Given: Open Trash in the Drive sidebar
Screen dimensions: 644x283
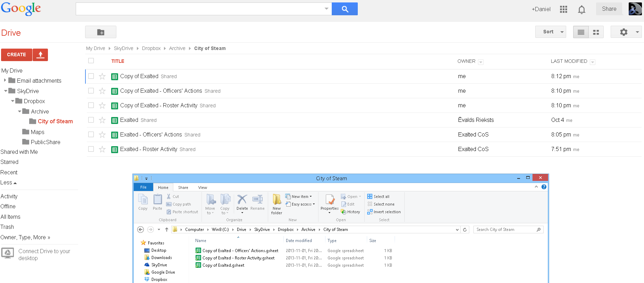Looking at the screenshot, I should pyautogui.click(x=7, y=227).
